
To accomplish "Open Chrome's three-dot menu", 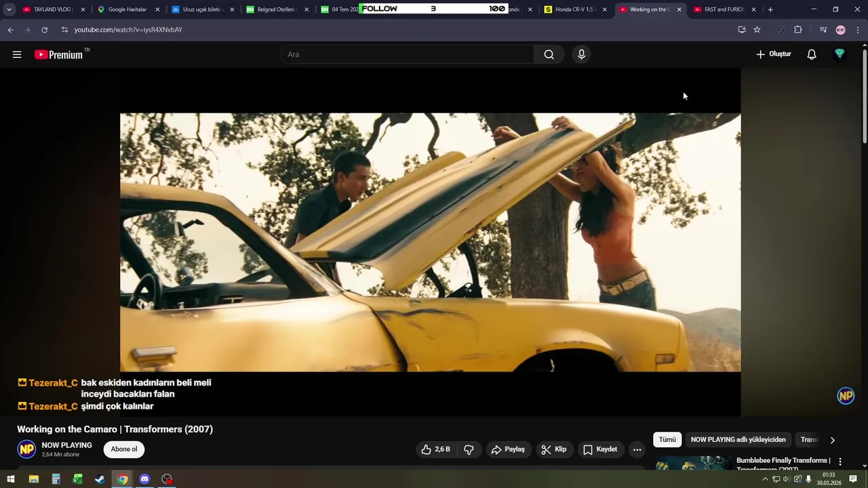I will tap(858, 30).
